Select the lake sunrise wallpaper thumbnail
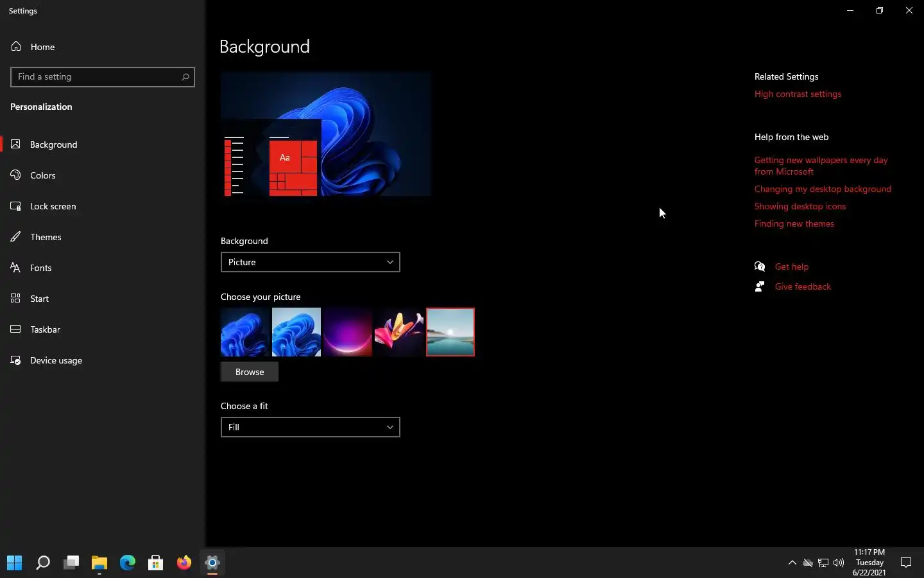Screen dimensions: 924x578 coord(450,332)
